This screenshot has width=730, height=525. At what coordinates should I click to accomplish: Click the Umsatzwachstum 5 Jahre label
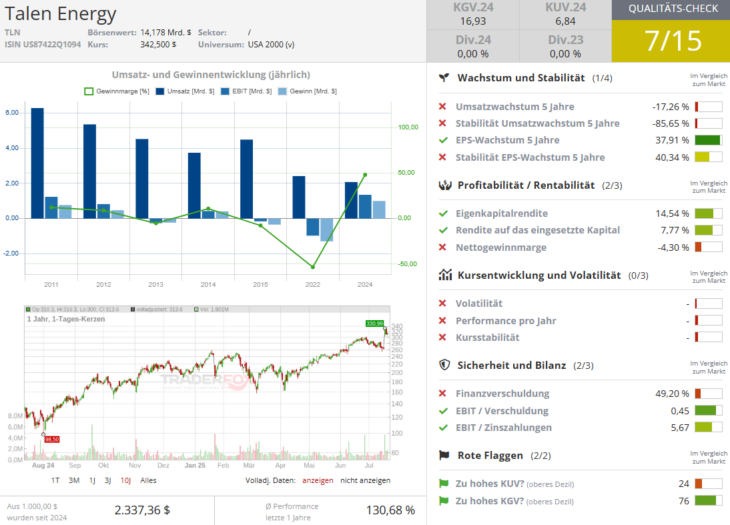click(514, 107)
